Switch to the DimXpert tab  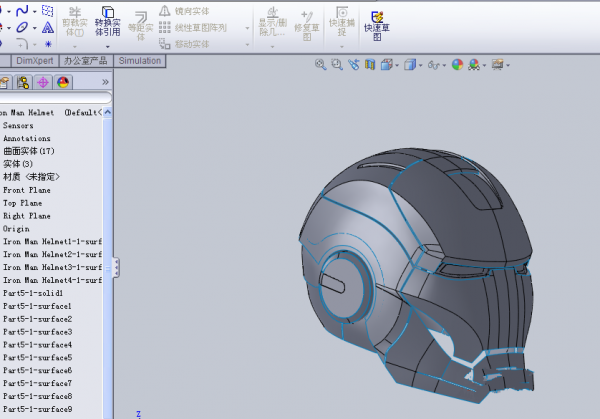point(36,61)
